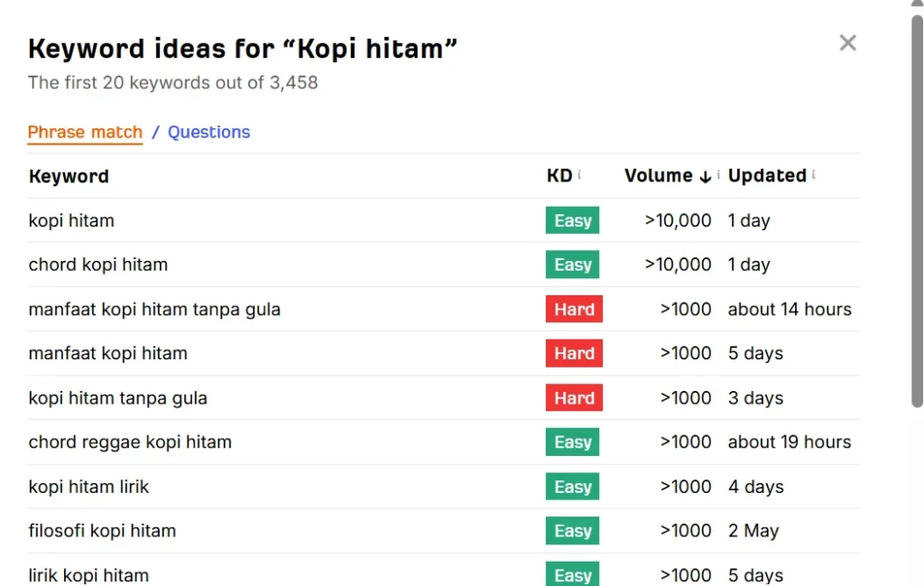
Task: Click Easy badge for 'kopi hitam' row
Action: [x=572, y=220]
